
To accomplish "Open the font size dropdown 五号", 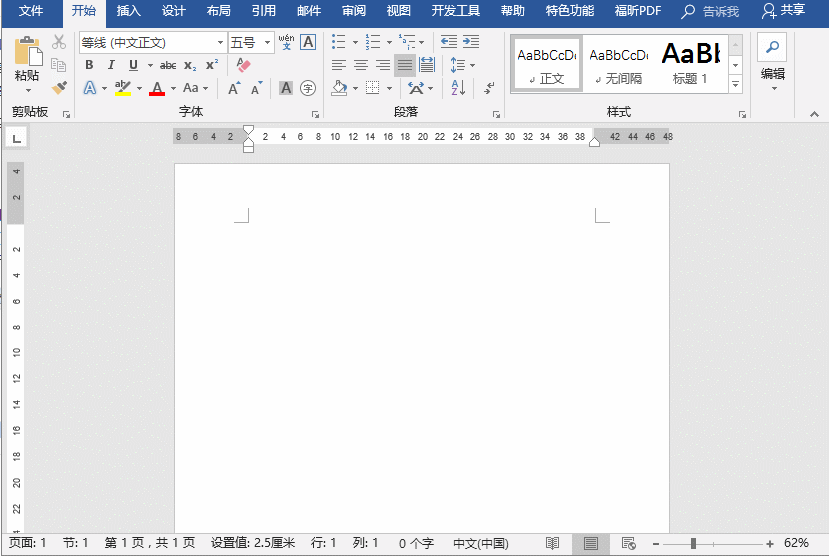I will (x=268, y=43).
